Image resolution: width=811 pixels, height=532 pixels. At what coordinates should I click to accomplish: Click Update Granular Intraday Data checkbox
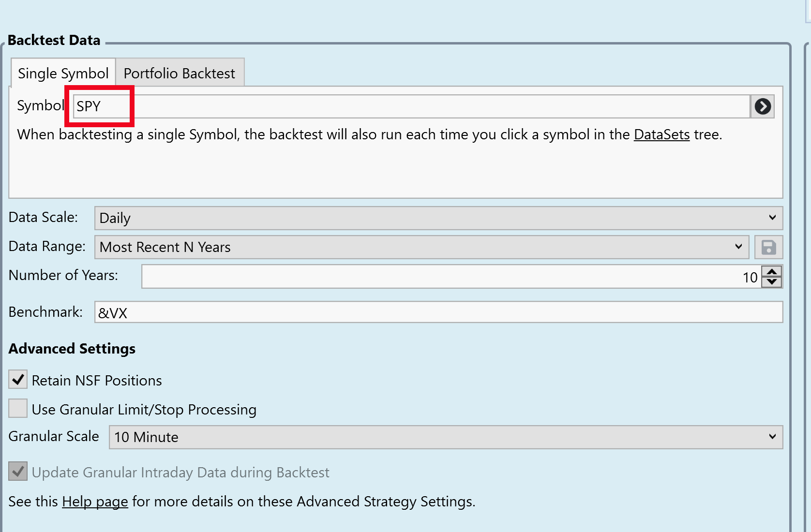[x=18, y=472]
